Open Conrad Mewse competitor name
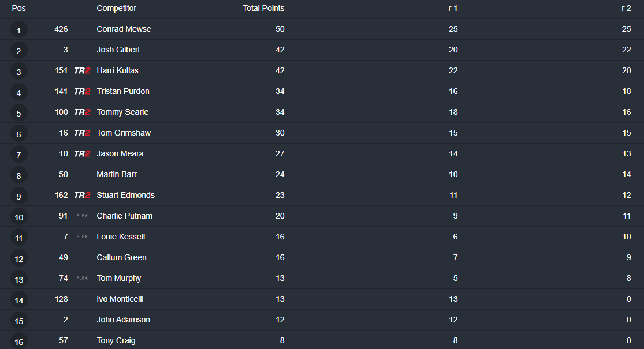This screenshot has width=644, height=349. [124, 29]
